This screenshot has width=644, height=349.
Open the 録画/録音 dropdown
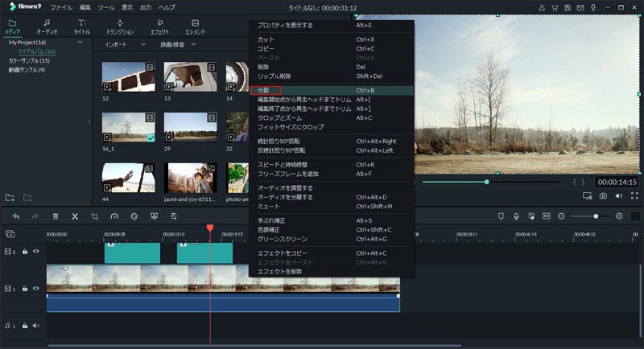(178, 44)
